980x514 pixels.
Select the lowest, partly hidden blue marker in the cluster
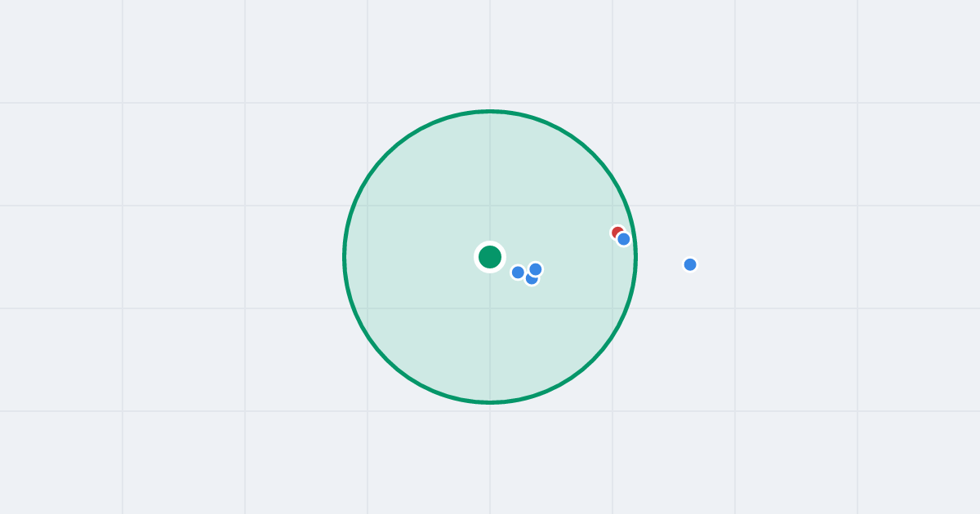(531, 280)
